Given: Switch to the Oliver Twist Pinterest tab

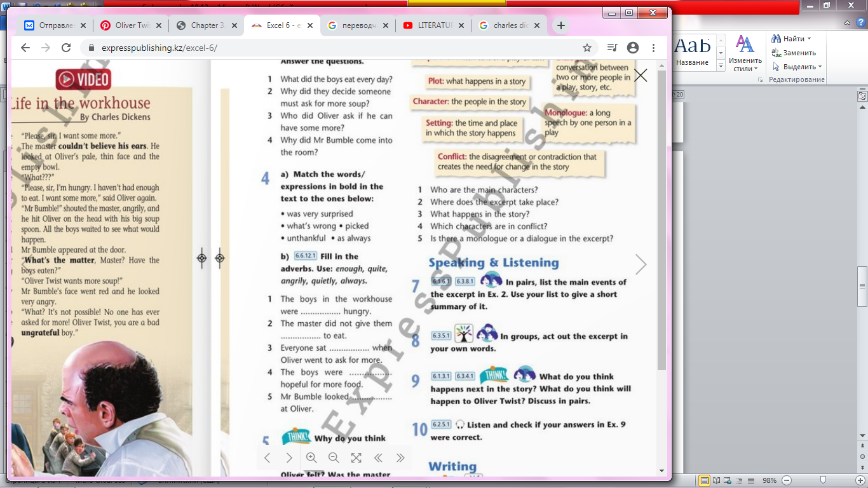Looking at the screenshot, I should click(130, 25).
